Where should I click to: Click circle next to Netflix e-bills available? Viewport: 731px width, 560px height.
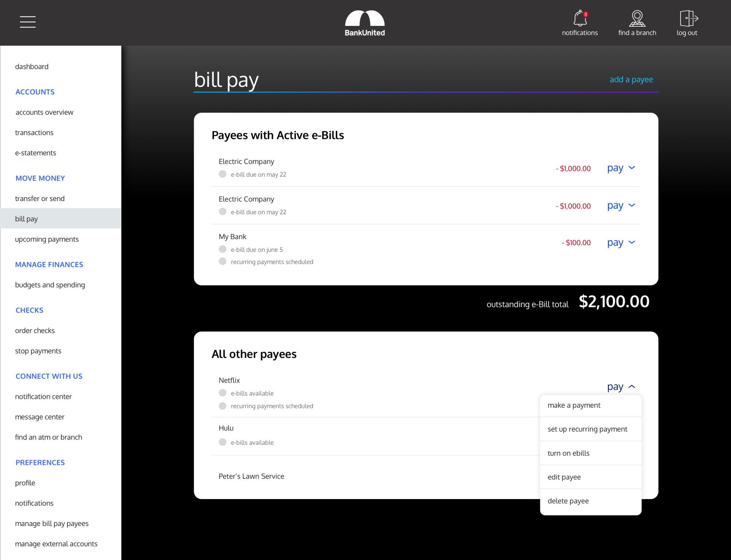223,393
